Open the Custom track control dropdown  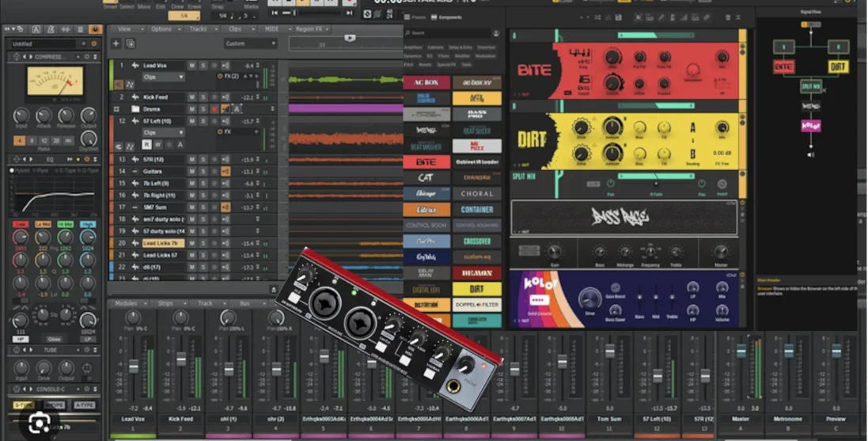pos(250,44)
